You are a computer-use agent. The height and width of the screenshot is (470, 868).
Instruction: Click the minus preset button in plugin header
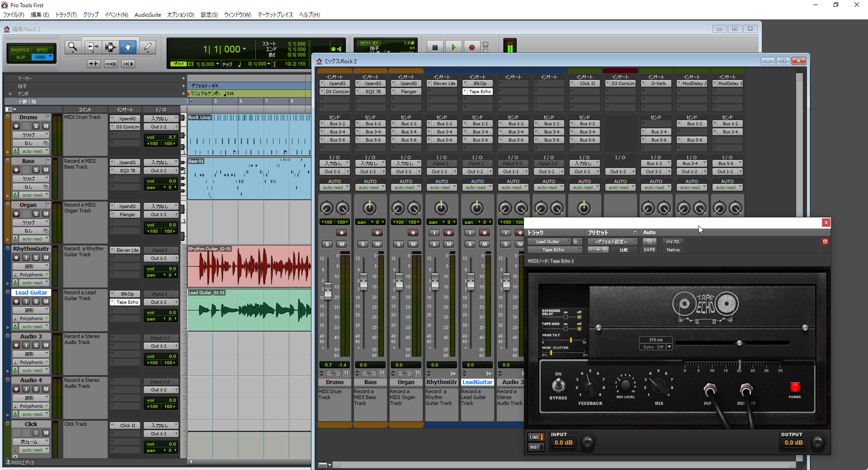(x=590, y=250)
